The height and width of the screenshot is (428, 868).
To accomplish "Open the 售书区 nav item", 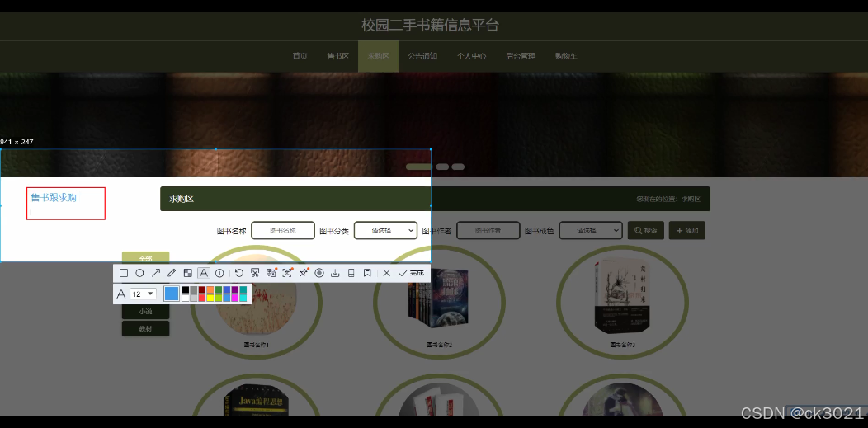I will [337, 56].
